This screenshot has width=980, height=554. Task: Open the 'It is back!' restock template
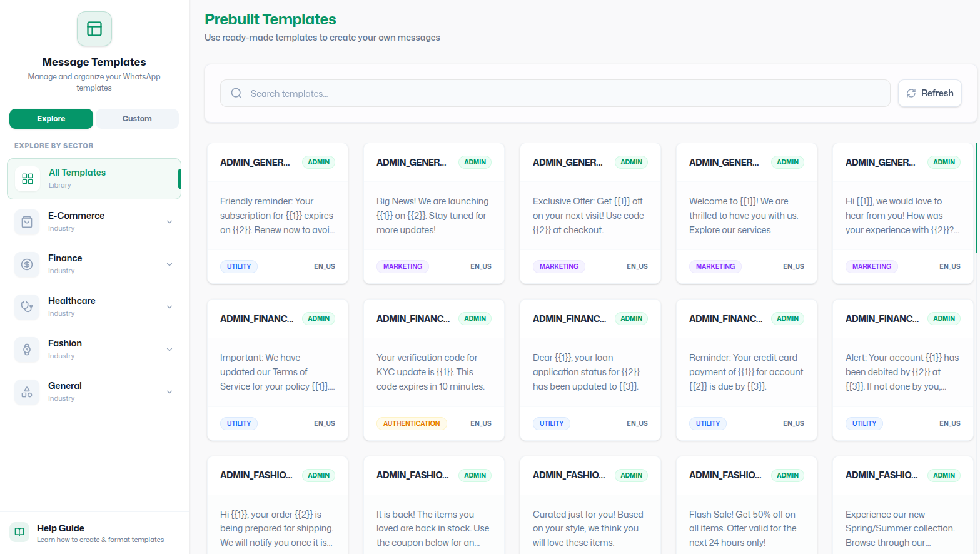(x=434, y=505)
